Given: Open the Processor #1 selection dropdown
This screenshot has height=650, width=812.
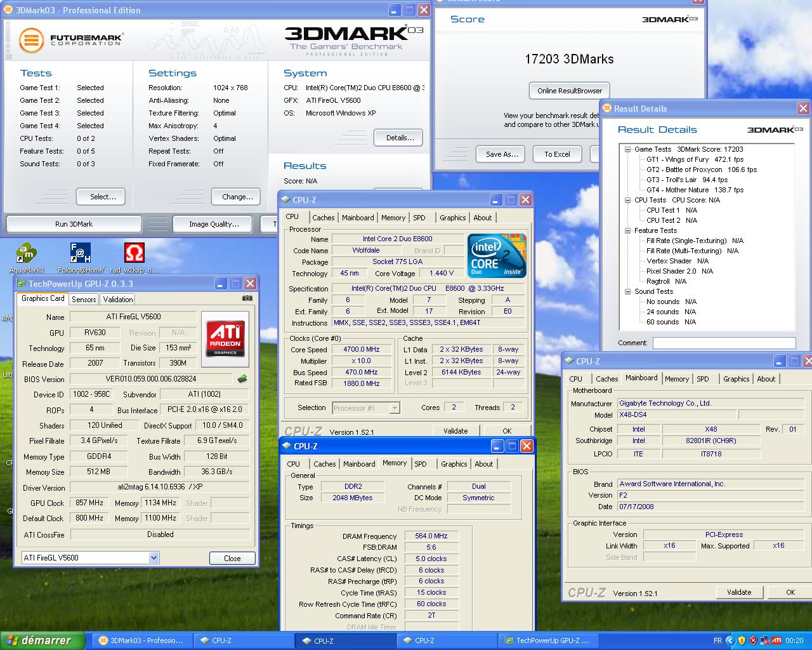Looking at the screenshot, I should 395,408.
